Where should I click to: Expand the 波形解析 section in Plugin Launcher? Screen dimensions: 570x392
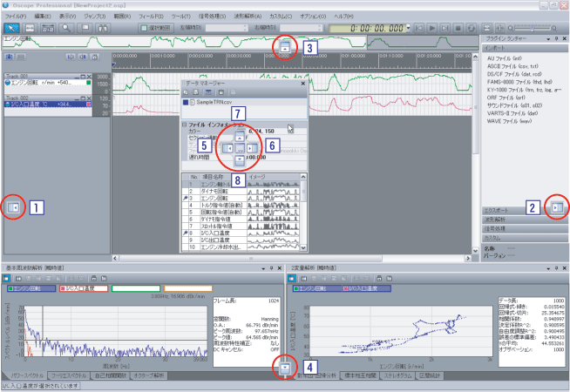[525, 220]
